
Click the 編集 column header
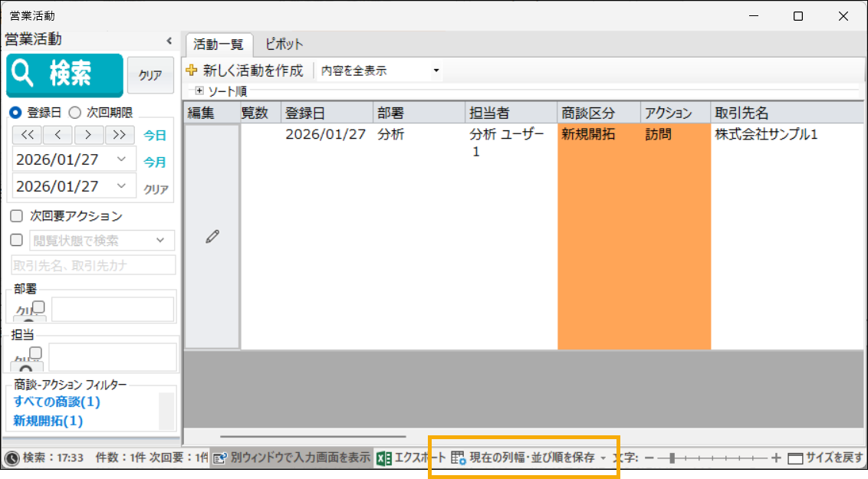click(212, 113)
